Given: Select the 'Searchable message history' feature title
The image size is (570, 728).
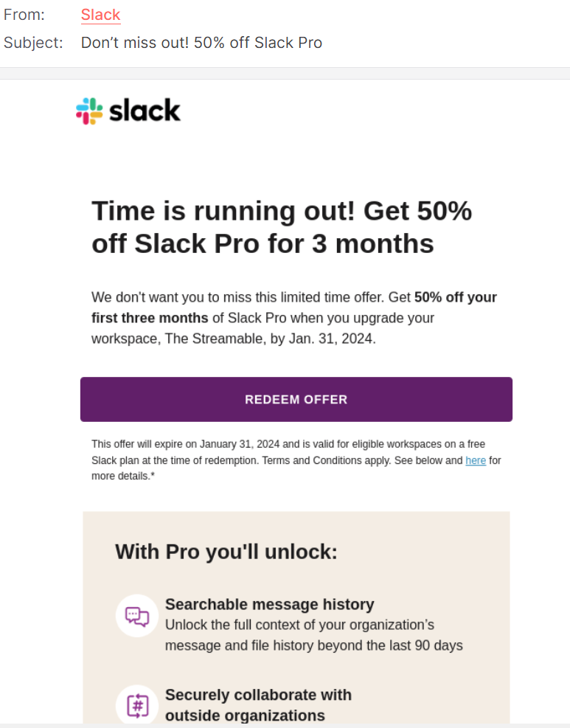Looking at the screenshot, I should 269,605.
